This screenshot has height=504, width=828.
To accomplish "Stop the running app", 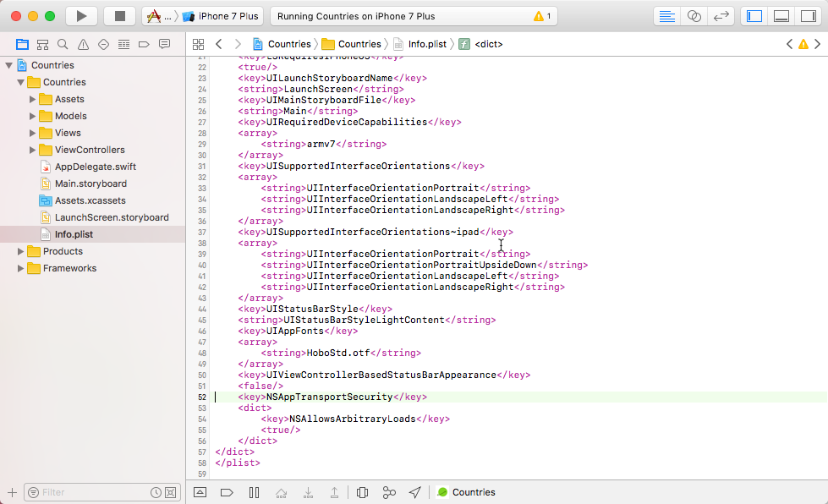I will click(120, 16).
